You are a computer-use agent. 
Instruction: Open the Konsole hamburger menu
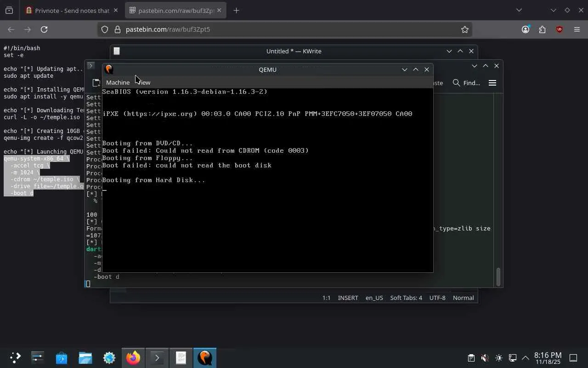492,83
